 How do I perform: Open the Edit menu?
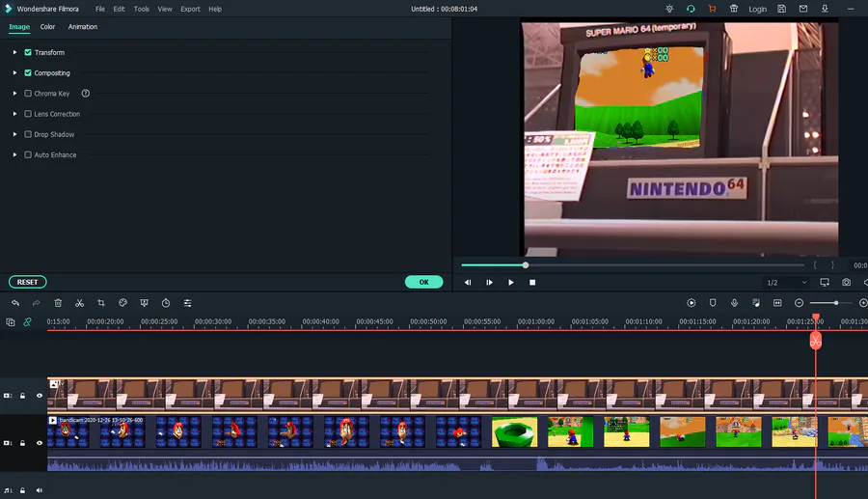tap(119, 9)
